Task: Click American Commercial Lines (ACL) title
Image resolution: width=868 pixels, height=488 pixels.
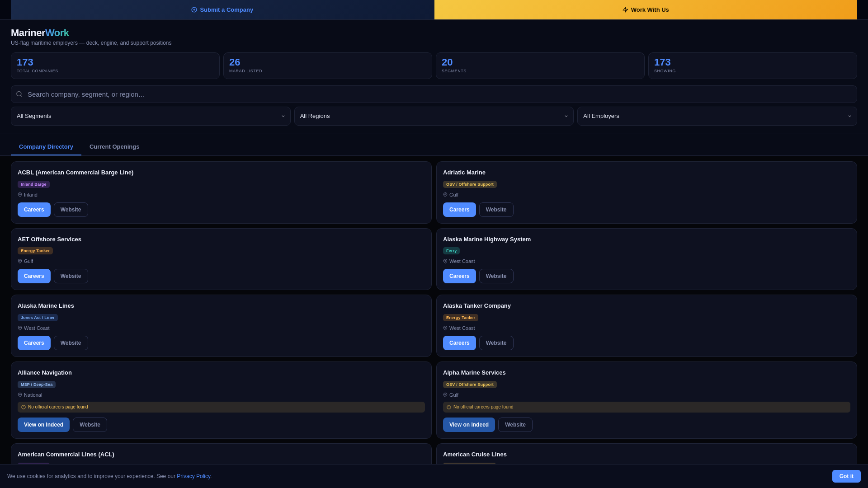Action: click(x=66, y=455)
